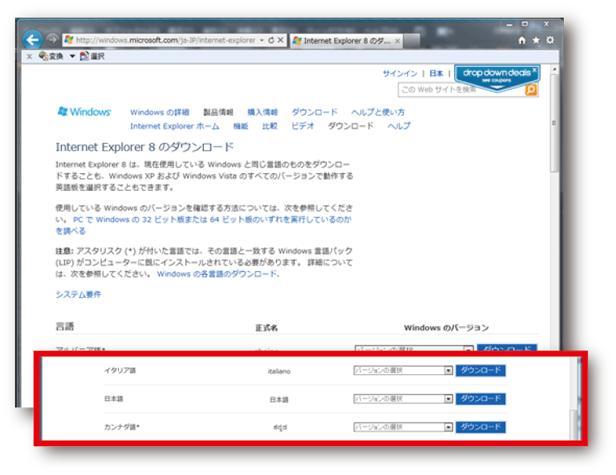Click the 比較 sub-navigation link
Viewport: 616px width, 475px height.
[x=270, y=126]
